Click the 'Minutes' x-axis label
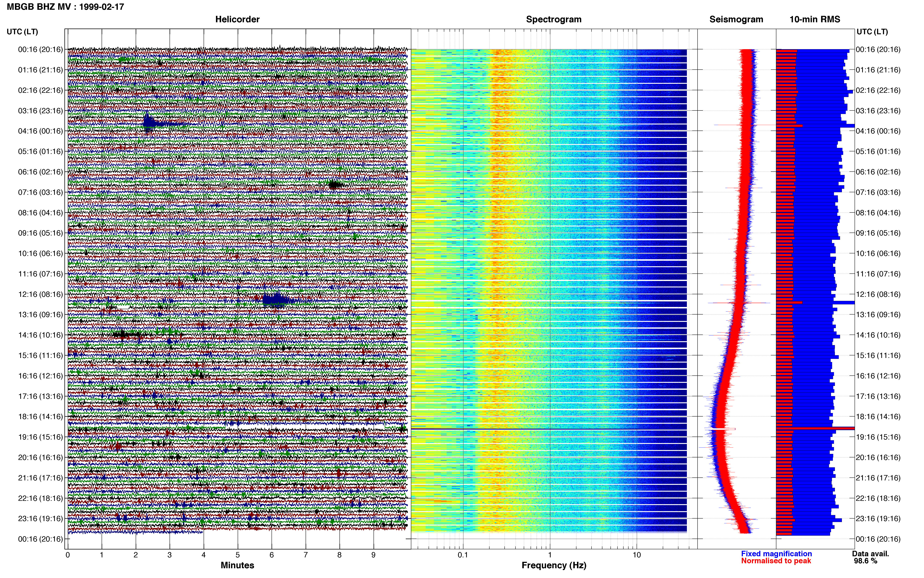 tap(237, 565)
